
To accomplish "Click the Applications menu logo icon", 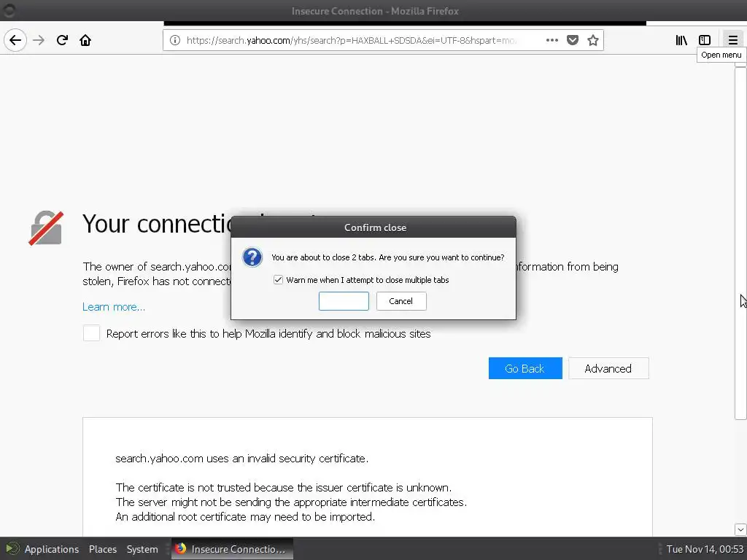I will click(x=12, y=548).
